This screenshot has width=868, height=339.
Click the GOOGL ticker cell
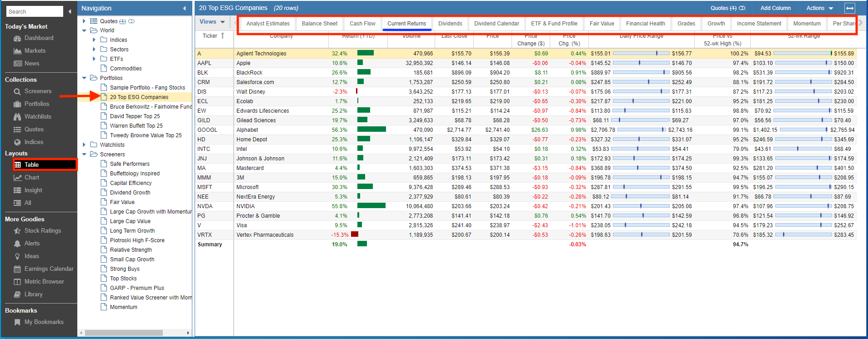214,130
